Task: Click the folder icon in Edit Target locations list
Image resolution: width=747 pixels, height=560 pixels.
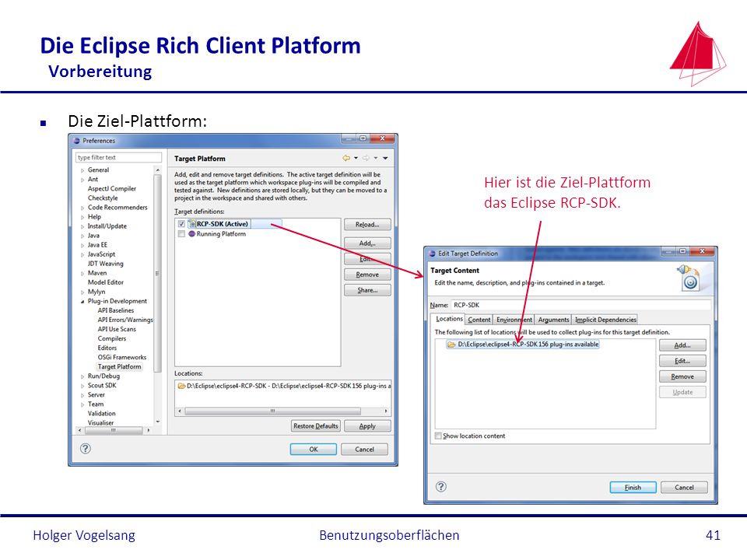Action: [x=451, y=345]
